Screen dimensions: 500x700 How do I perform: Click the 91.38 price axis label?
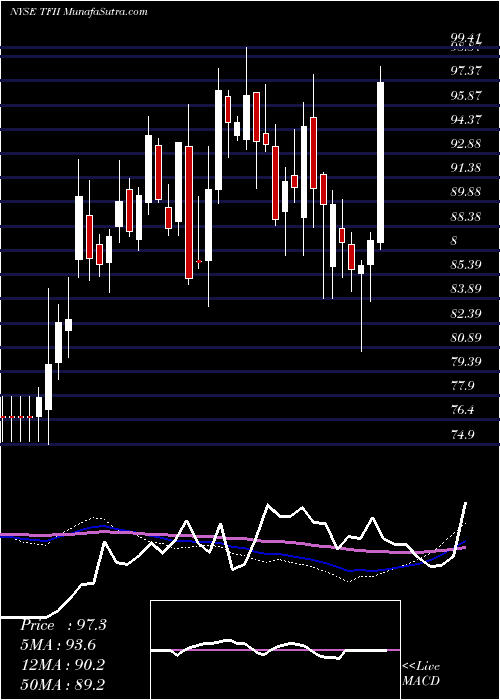point(466,167)
